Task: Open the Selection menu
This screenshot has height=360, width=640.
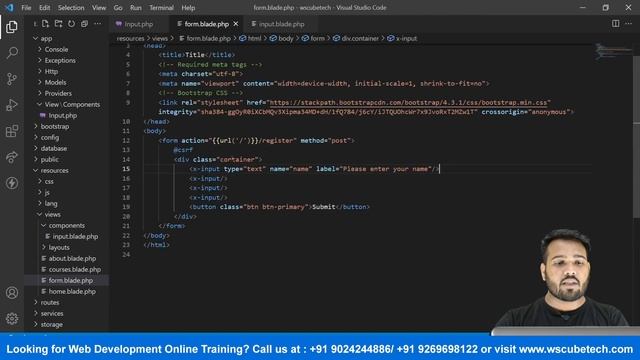Action: 71,8
